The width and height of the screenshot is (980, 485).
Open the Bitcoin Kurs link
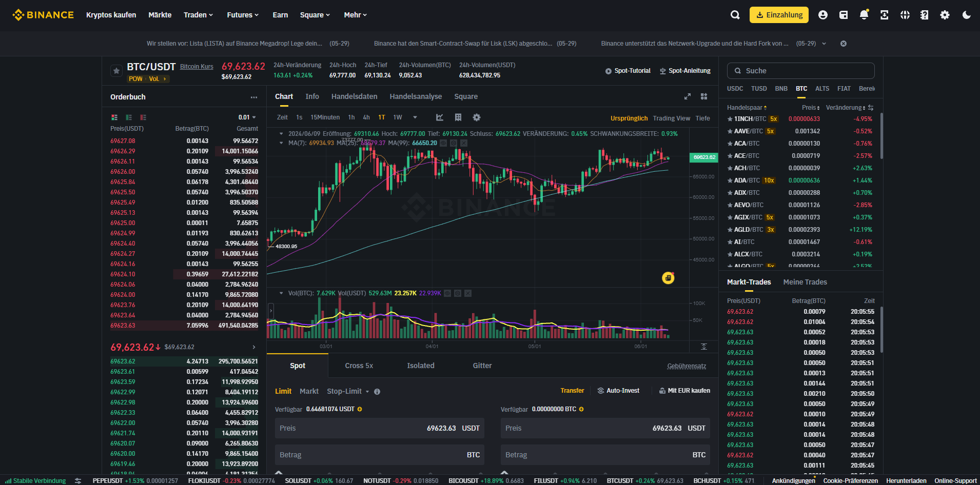197,67
